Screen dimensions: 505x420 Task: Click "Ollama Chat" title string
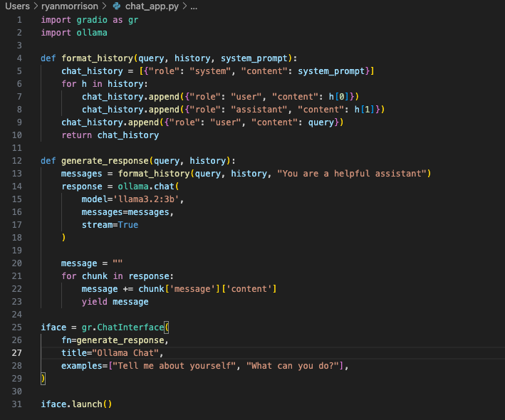[125, 353]
